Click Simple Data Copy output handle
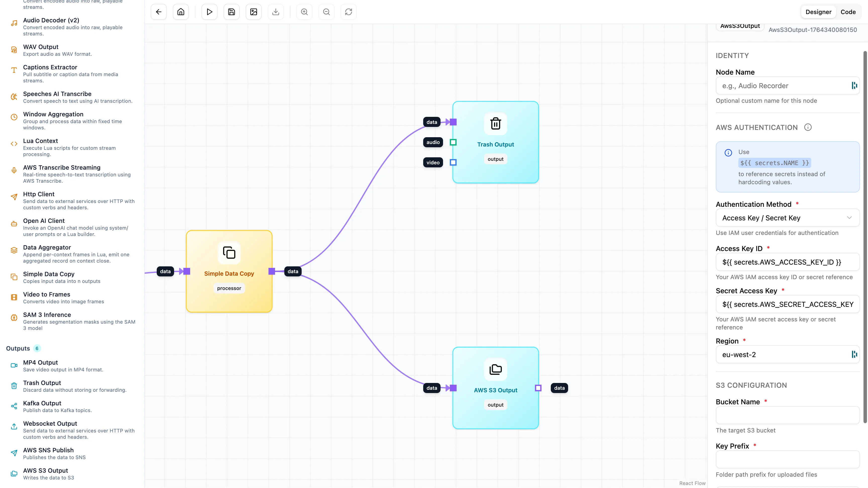 coord(272,271)
